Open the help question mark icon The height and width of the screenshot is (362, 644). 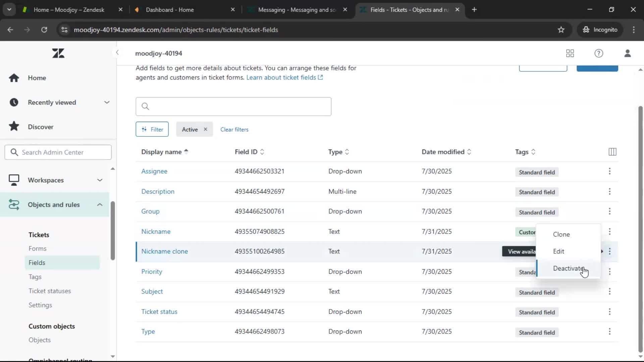point(599,53)
